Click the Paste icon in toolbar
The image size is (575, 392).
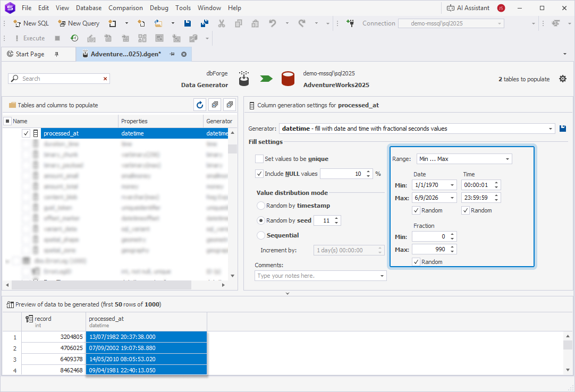pyautogui.click(x=255, y=23)
